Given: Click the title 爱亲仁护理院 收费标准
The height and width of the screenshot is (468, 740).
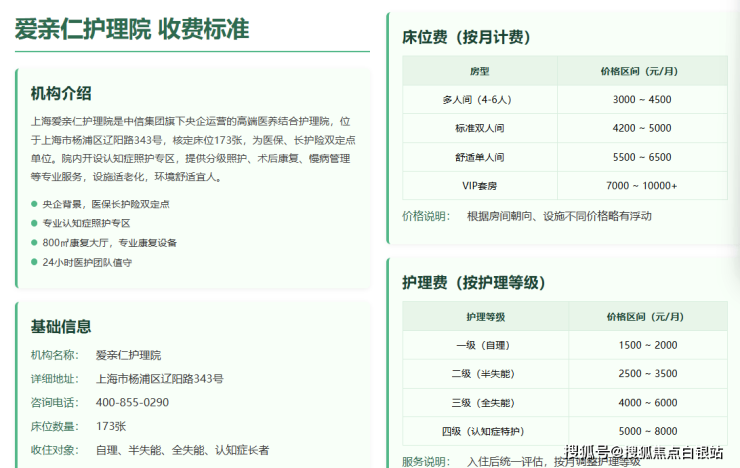Looking at the screenshot, I should pyautogui.click(x=132, y=29).
